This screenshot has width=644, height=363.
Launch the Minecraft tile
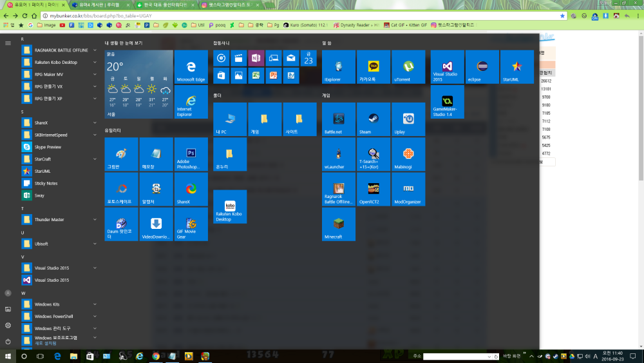click(339, 224)
